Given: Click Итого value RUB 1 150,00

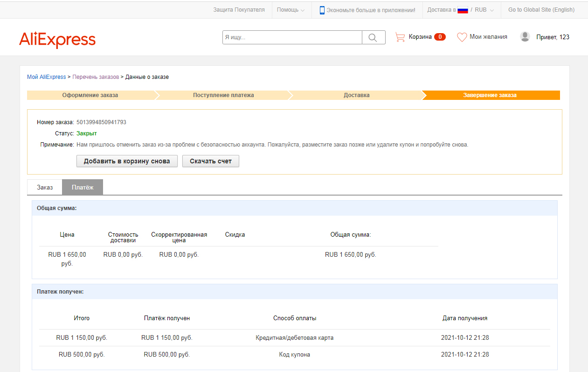Looking at the screenshot, I should pyautogui.click(x=82, y=338).
